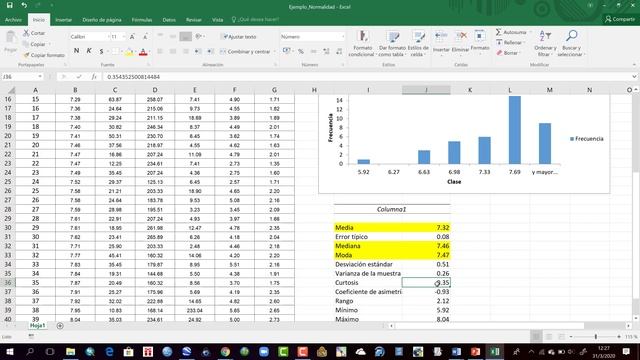Switch to Diseño de página tab
Screen dimensions: 640x360
(x=102, y=20)
